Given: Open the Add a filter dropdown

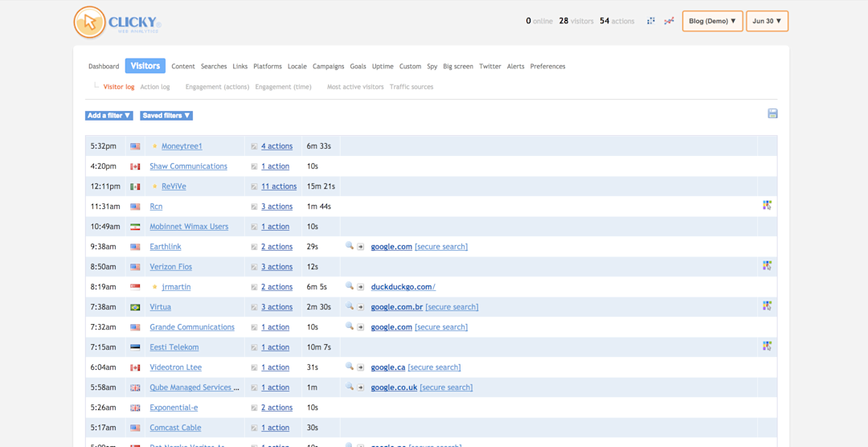Looking at the screenshot, I should point(109,116).
